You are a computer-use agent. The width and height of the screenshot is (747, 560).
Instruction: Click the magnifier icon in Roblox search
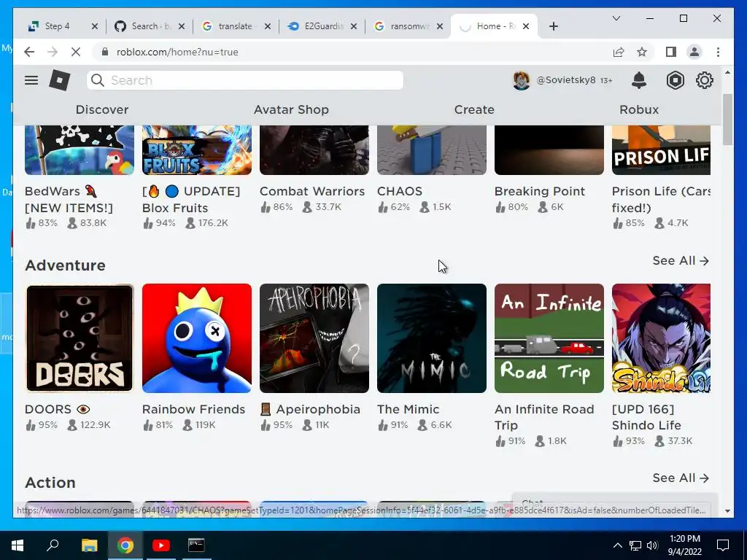[98, 80]
